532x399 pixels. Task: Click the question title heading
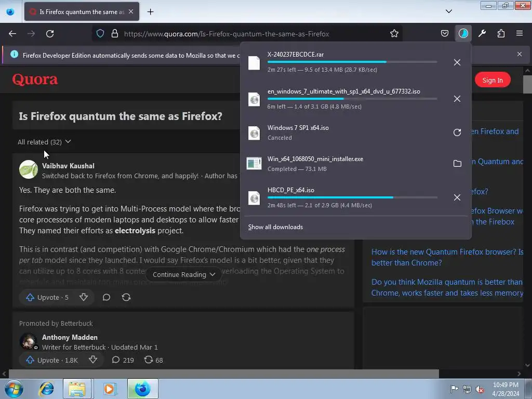coord(121,116)
